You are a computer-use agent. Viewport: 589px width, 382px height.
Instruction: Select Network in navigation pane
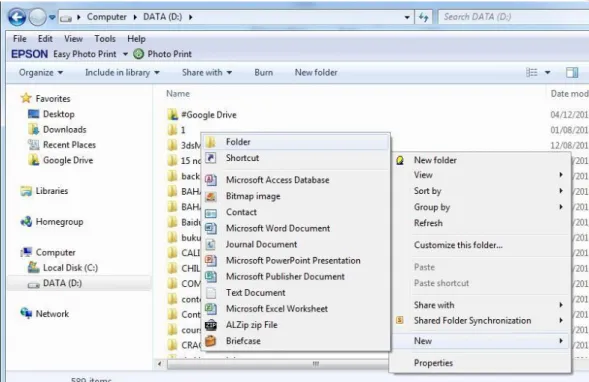45,314
